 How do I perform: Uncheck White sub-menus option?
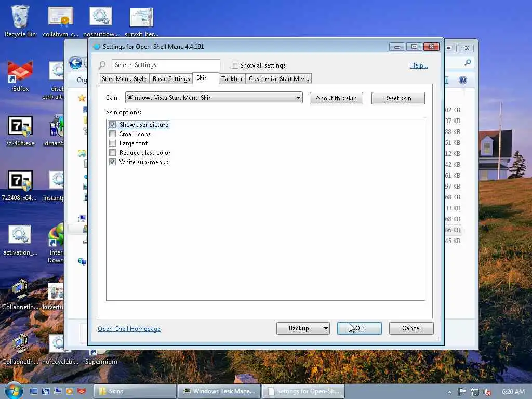(x=112, y=162)
